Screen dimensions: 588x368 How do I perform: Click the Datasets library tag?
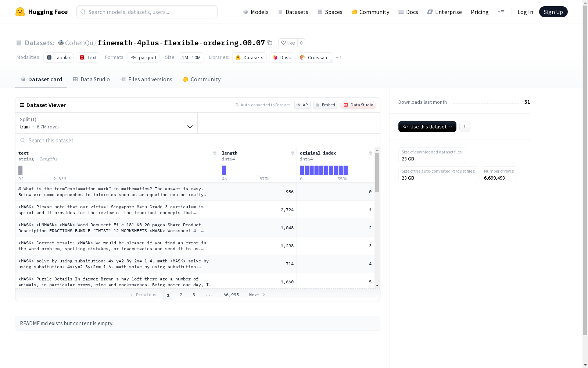tap(250, 57)
